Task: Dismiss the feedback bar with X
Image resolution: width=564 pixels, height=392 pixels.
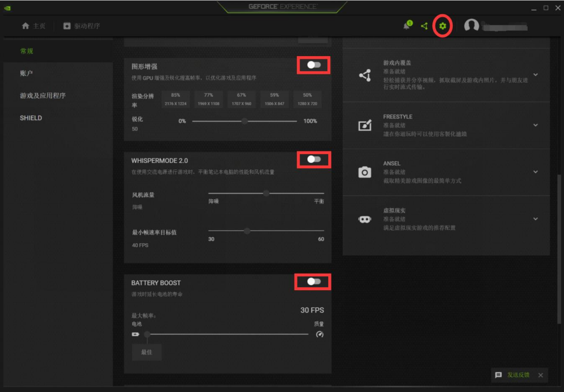Action: pyautogui.click(x=541, y=375)
